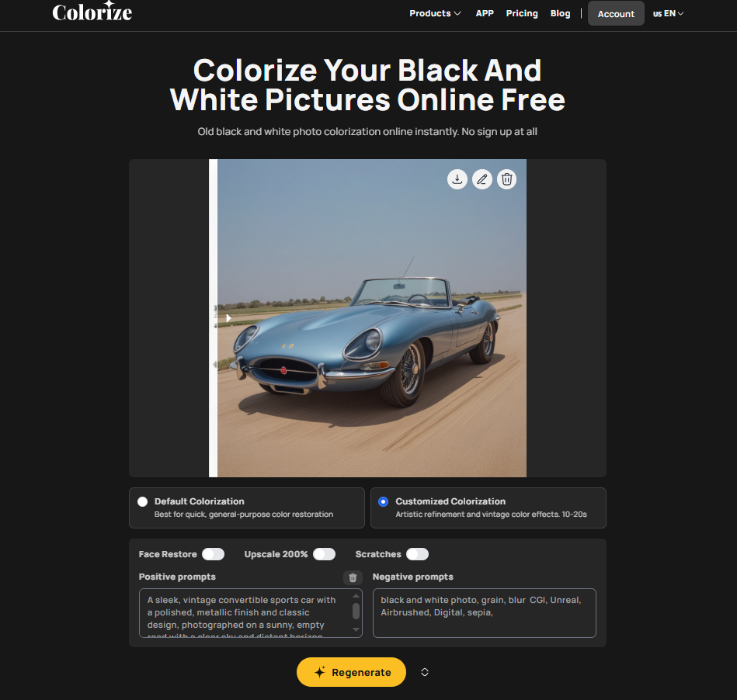Turn on Upscale 200% switch
The height and width of the screenshot is (700, 737).
point(325,554)
